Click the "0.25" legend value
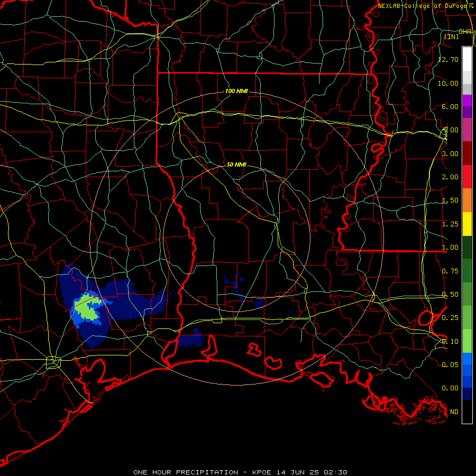476x476 pixels. (450, 318)
